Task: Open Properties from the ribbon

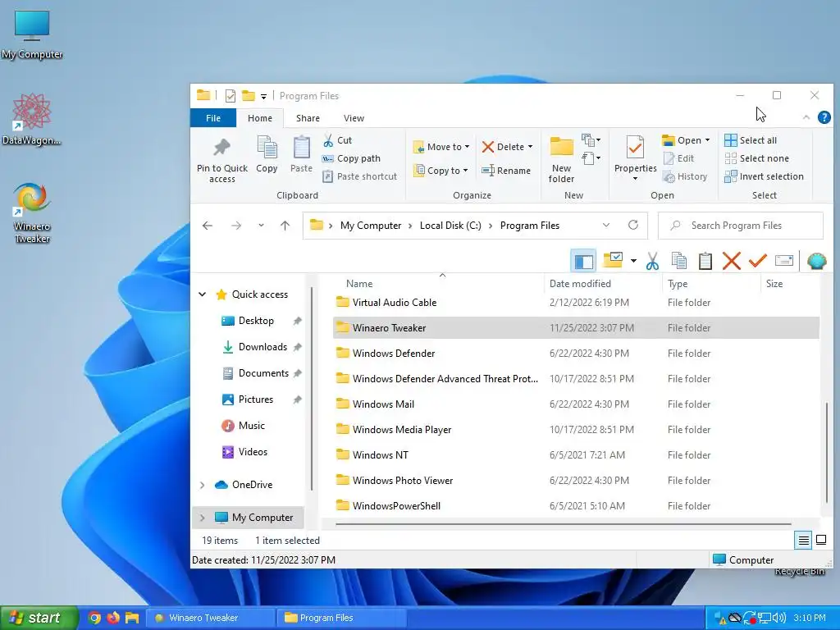Action: tap(636, 158)
